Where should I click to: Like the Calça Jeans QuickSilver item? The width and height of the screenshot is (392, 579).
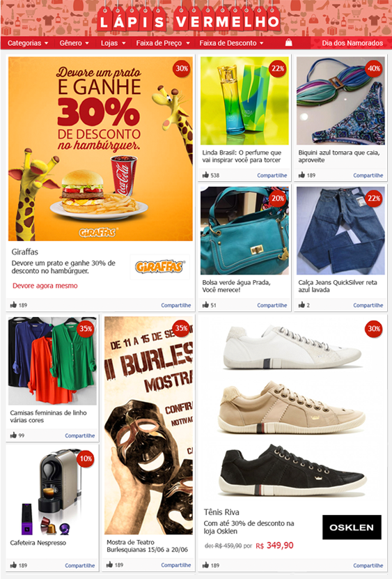pos(301,304)
